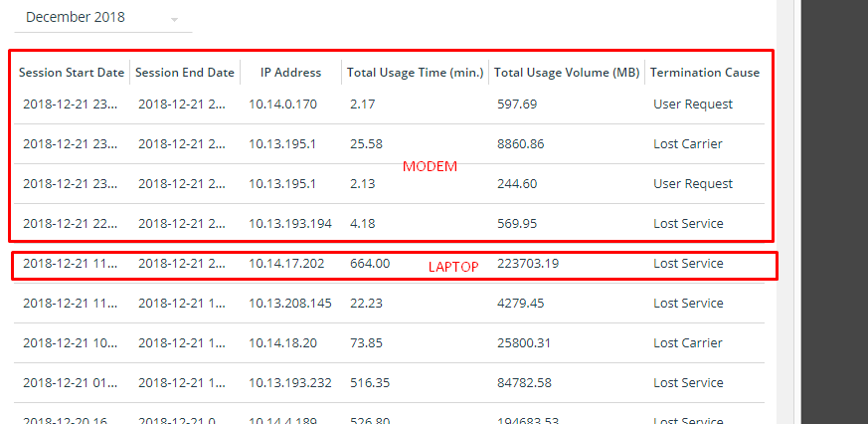Sort by Session Start Date column
Image resolution: width=868 pixels, height=424 pixels.
(x=72, y=73)
